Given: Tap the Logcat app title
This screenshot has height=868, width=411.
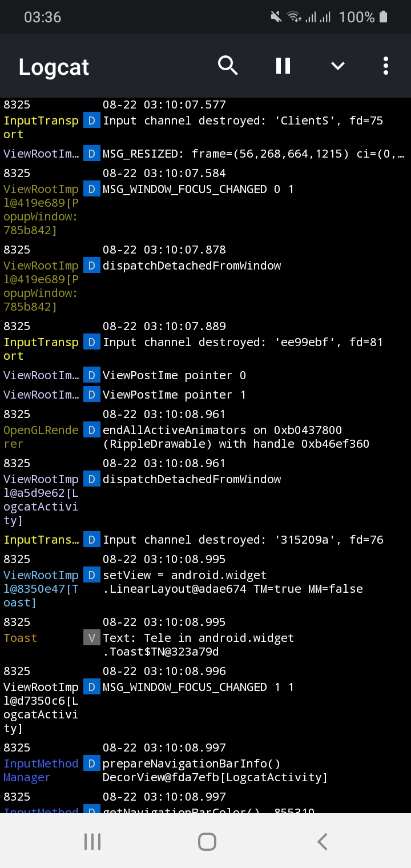Looking at the screenshot, I should point(53,67).
